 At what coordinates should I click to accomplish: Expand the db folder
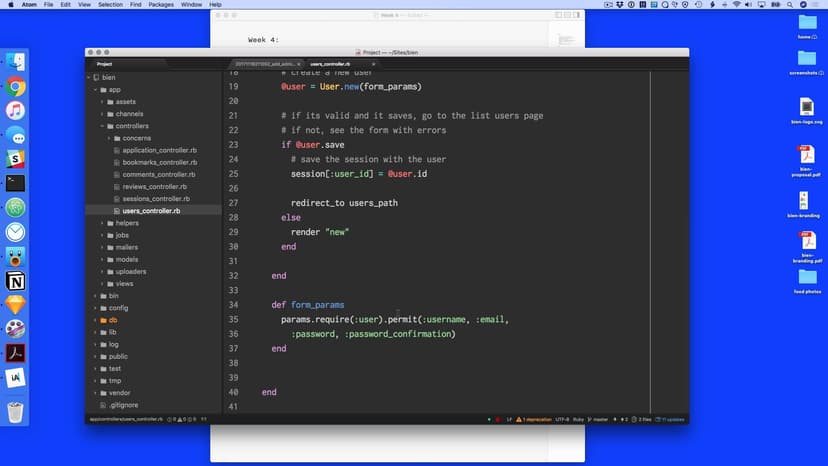96,320
